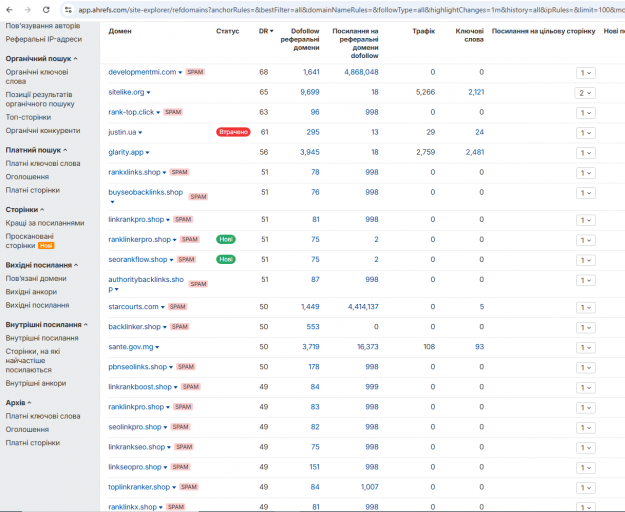The width and height of the screenshot is (625, 512).
Task: Open keywords value 93 for sante.gov.mg
Action: (x=480, y=347)
